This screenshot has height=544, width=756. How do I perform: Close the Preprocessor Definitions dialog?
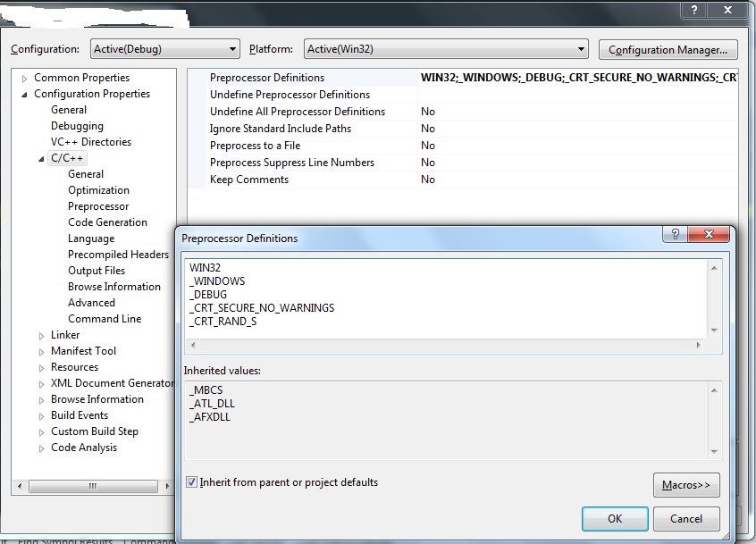click(709, 234)
